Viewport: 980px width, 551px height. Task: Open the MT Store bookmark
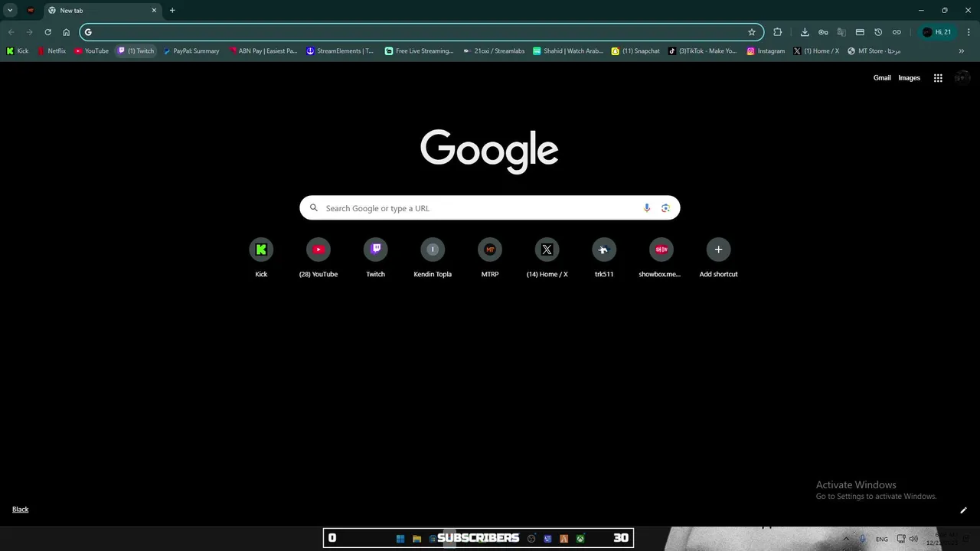[874, 51]
